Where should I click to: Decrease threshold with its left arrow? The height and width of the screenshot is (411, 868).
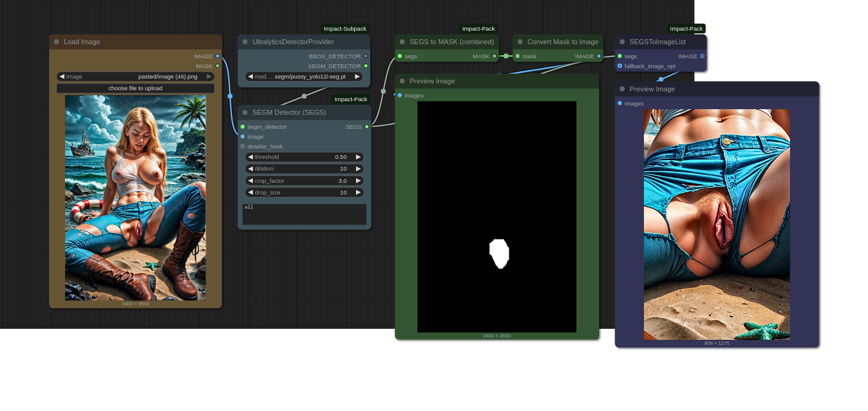[250, 157]
